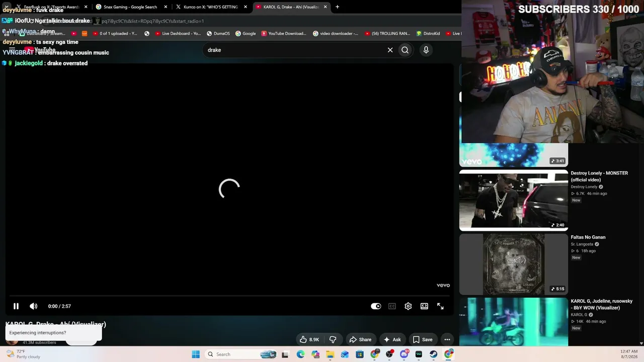Open the video settings gear

pos(408,306)
